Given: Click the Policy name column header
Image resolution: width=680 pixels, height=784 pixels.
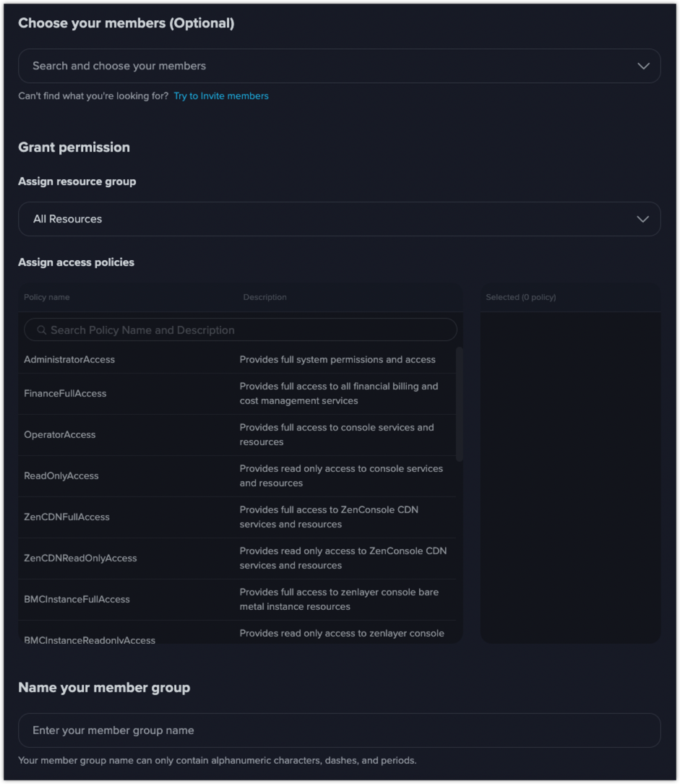Looking at the screenshot, I should coord(46,297).
